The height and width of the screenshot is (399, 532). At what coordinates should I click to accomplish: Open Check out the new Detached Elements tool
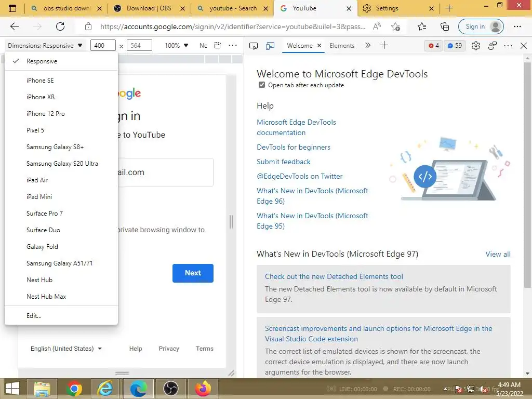[x=334, y=276]
